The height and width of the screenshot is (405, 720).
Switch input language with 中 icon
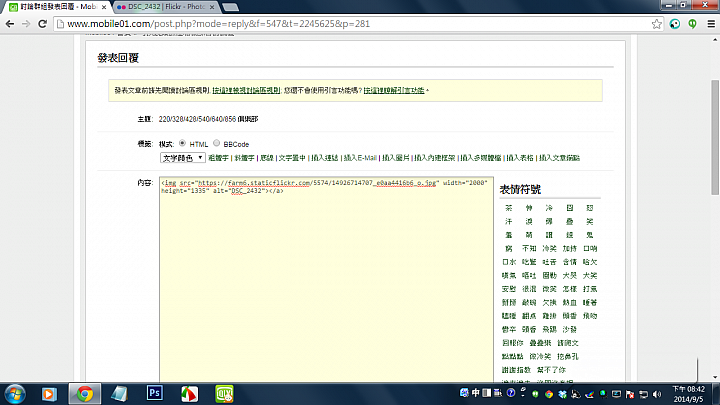(476, 393)
